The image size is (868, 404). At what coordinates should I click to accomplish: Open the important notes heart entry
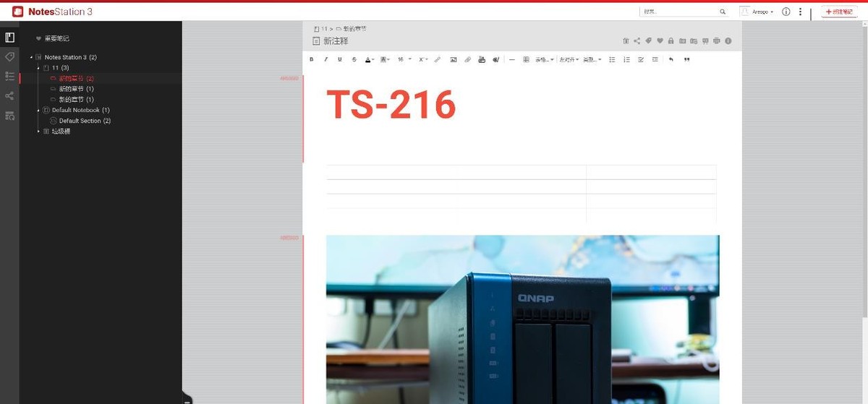(53, 38)
